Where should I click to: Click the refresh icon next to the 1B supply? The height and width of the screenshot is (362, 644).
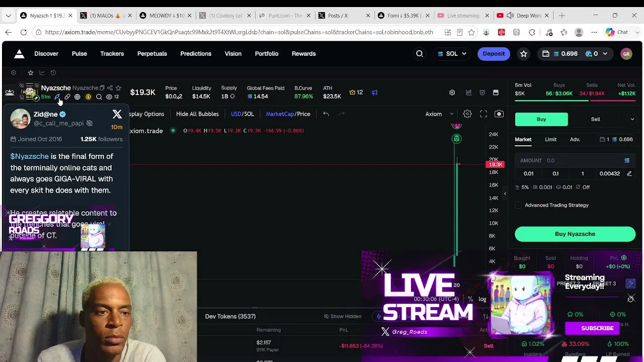pos(232,97)
